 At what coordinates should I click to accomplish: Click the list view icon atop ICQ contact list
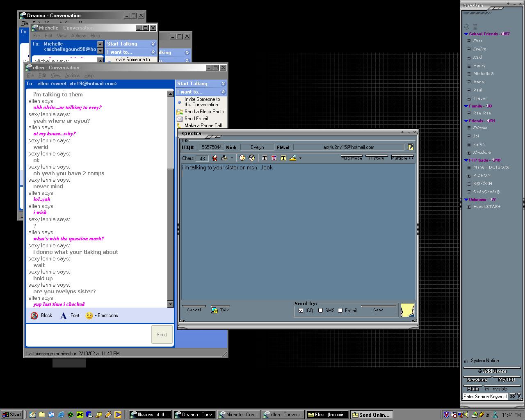tap(475, 27)
